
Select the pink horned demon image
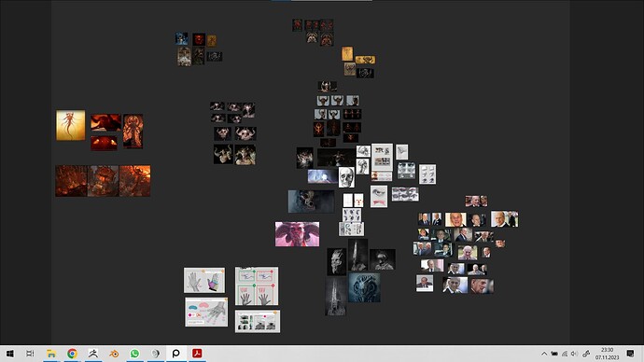tap(298, 234)
